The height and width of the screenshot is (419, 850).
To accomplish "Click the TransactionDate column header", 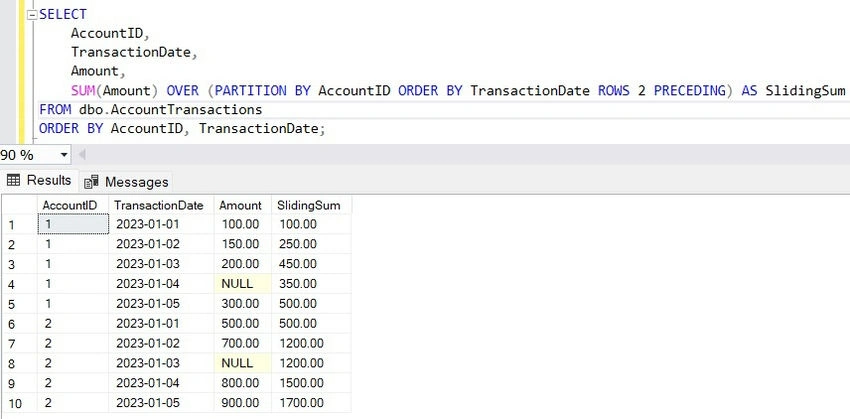I will pyautogui.click(x=160, y=205).
